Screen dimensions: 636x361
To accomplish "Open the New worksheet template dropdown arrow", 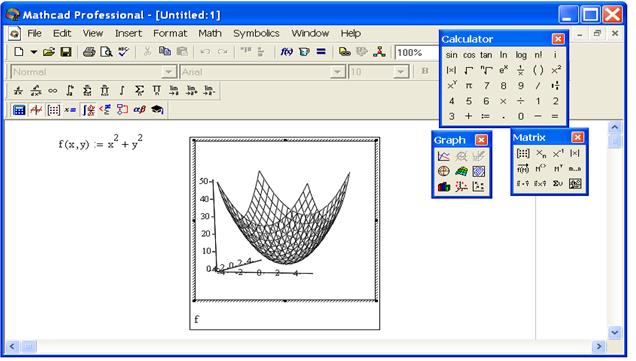I will pos(34,52).
